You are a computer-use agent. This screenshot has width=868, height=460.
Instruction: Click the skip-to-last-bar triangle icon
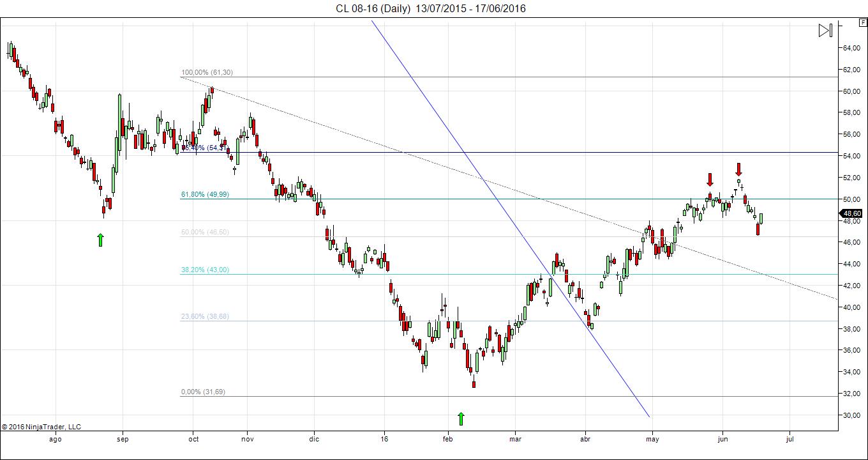(x=825, y=30)
